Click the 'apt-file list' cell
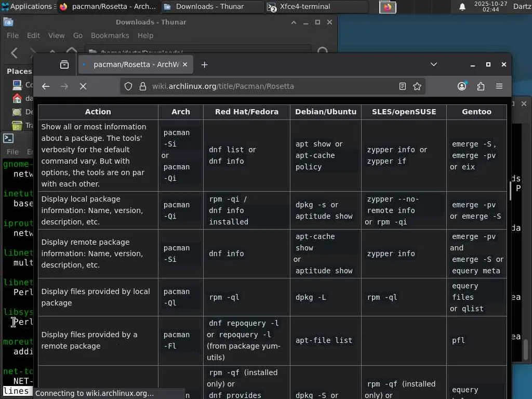The image size is (532, 399). 326,341
